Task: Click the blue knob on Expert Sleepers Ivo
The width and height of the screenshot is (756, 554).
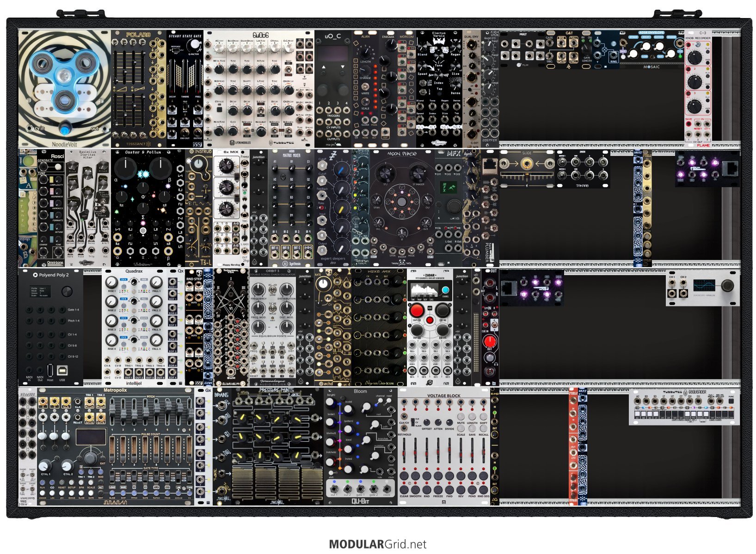Action: click(342, 170)
